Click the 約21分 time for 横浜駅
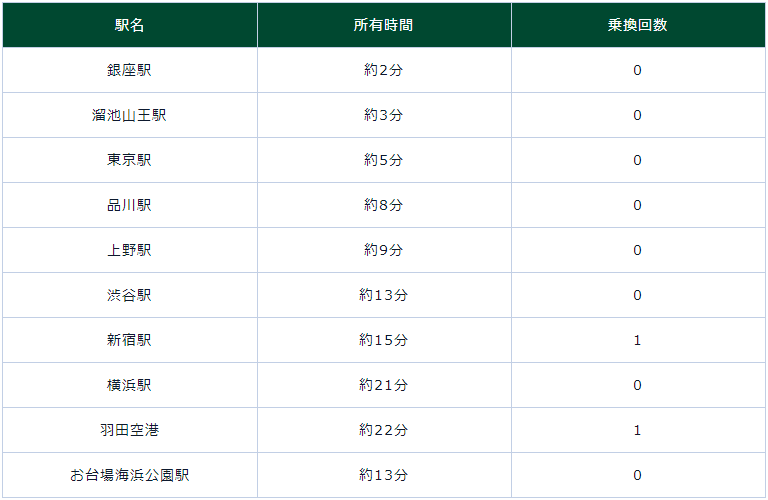The width and height of the screenshot is (768, 500). coord(383,385)
